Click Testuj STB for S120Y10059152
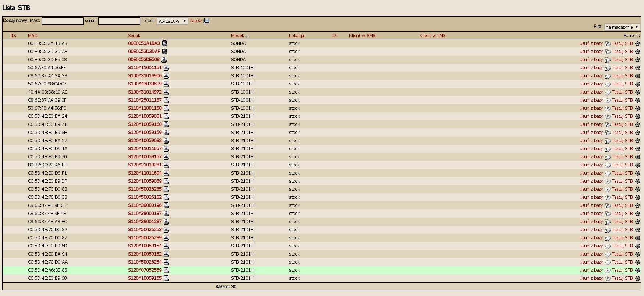 click(622, 254)
